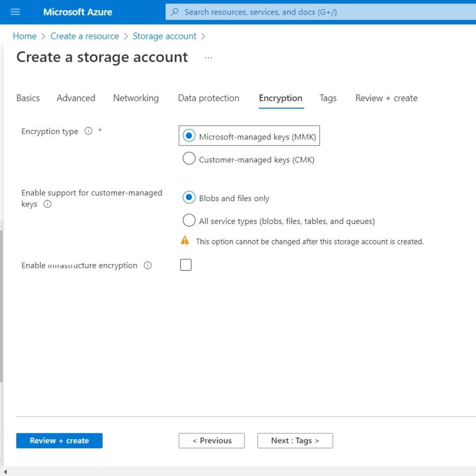476x476 pixels.
Task: Click the left scroll arrow at bottom
Action: pyautogui.click(x=5, y=471)
